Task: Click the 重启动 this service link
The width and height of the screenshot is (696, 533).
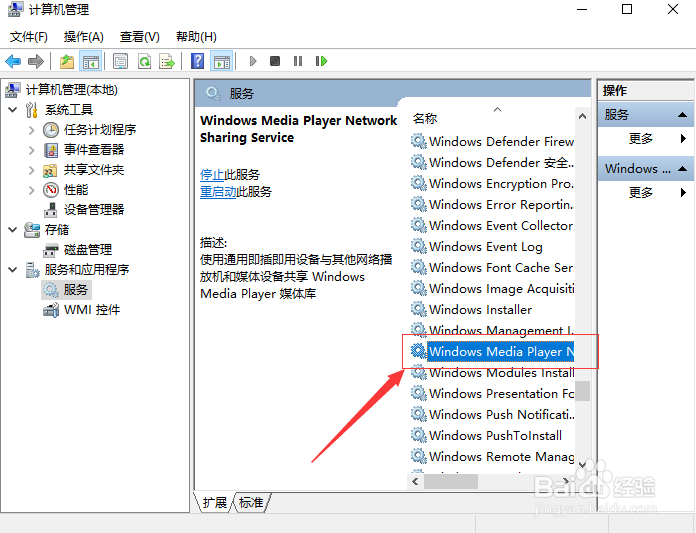Action: click(x=218, y=192)
